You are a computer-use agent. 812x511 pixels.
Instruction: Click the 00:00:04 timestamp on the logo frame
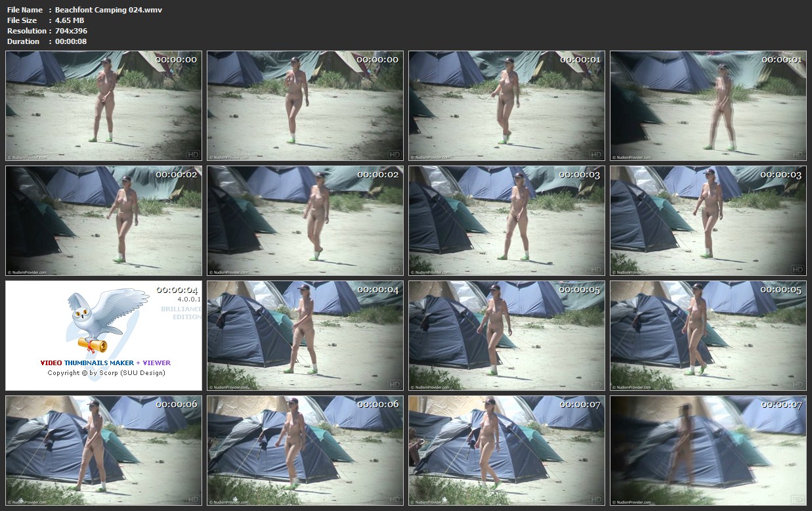pyautogui.click(x=177, y=290)
